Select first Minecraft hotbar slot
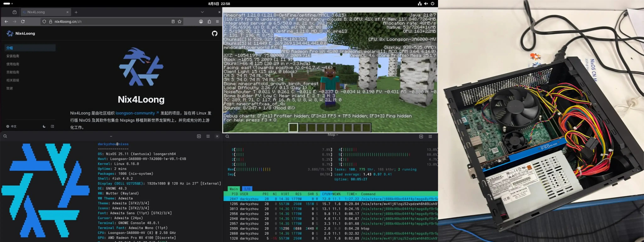The height and width of the screenshot is (242, 644). pos(293,127)
